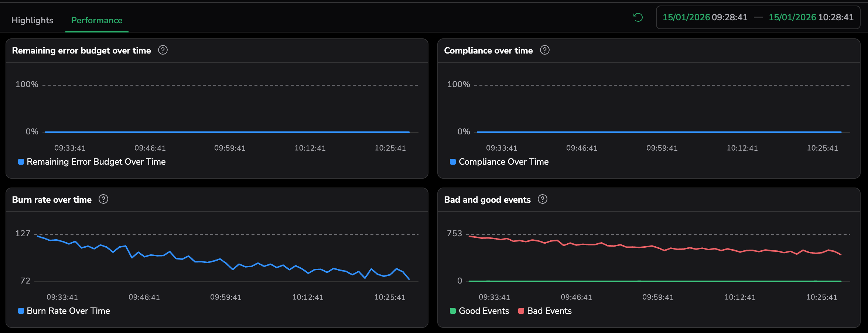Open help for Remaining error budget chart
The width and height of the screenshot is (868, 333).
[163, 50]
